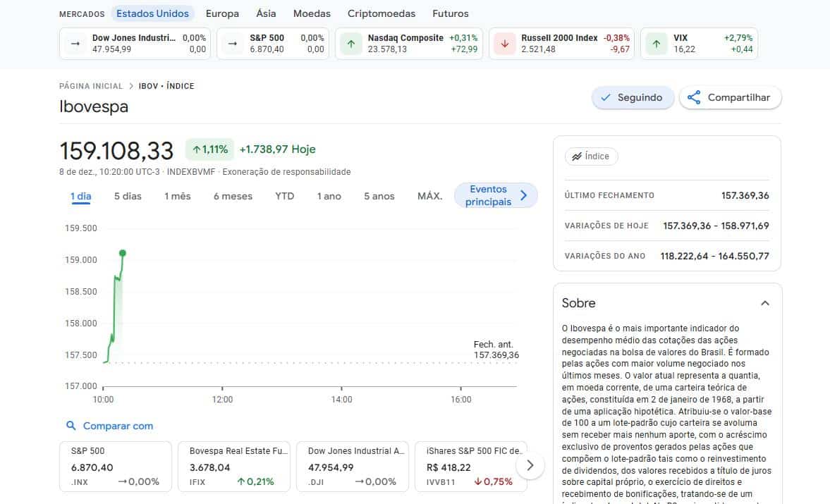Click the green endpoint dot on chart
This screenshot has width=830, height=504.
[123, 253]
